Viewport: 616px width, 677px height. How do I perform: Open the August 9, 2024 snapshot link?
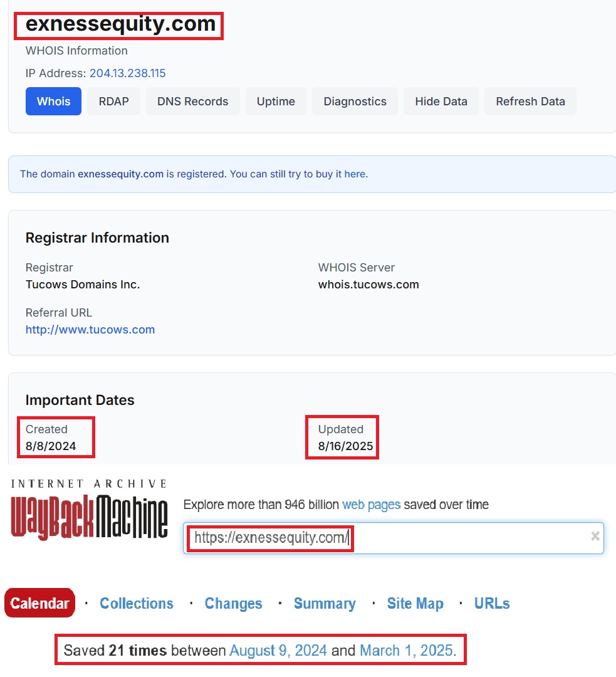(278, 651)
